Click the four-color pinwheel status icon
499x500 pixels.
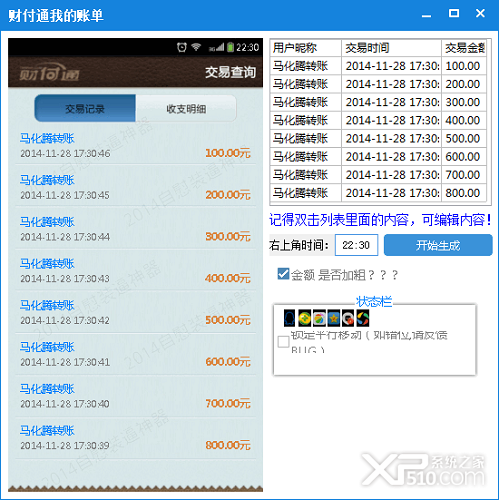point(363,318)
